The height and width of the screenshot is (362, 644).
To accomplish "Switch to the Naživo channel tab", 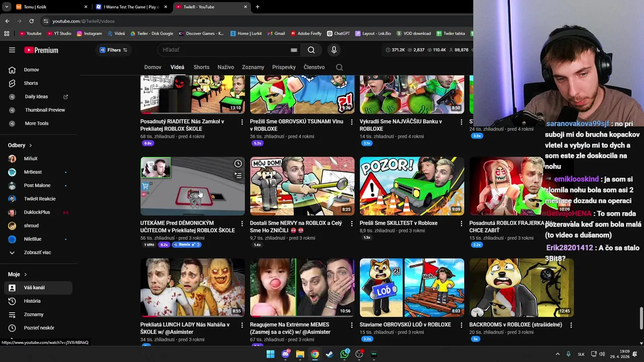I will click(x=225, y=67).
